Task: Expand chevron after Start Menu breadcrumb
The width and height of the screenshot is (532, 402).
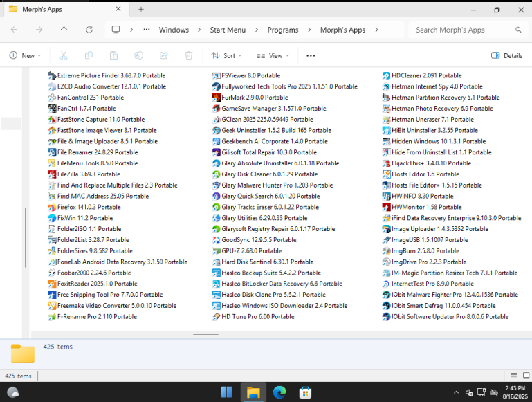Action: (257, 30)
